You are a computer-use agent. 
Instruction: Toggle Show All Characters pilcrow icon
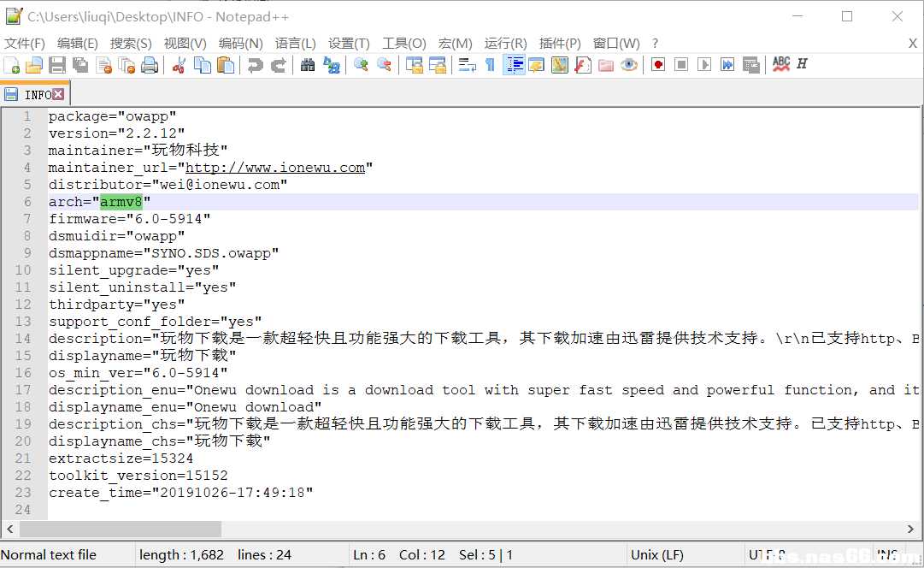tap(490, 65)
